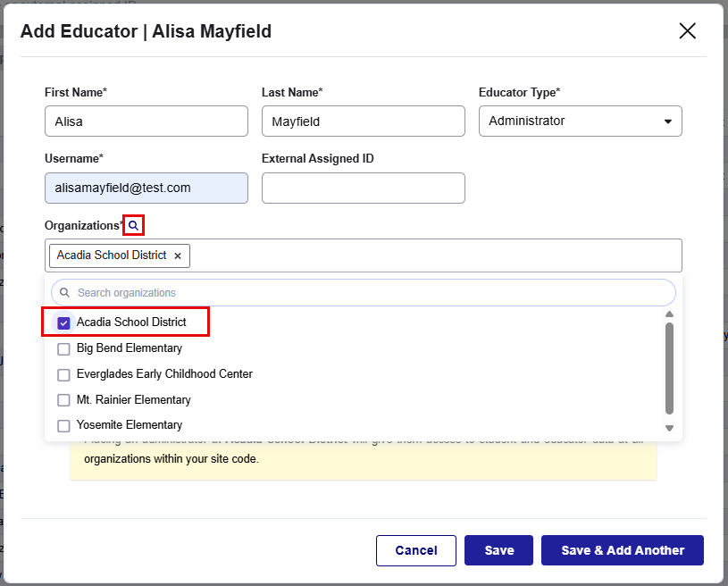
Task: Click Save & Add Another
Action: (622, 550)
